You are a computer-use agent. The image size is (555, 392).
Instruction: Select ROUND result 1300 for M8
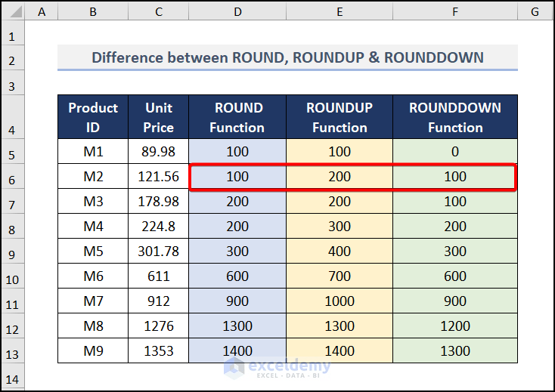pos(237,326)
